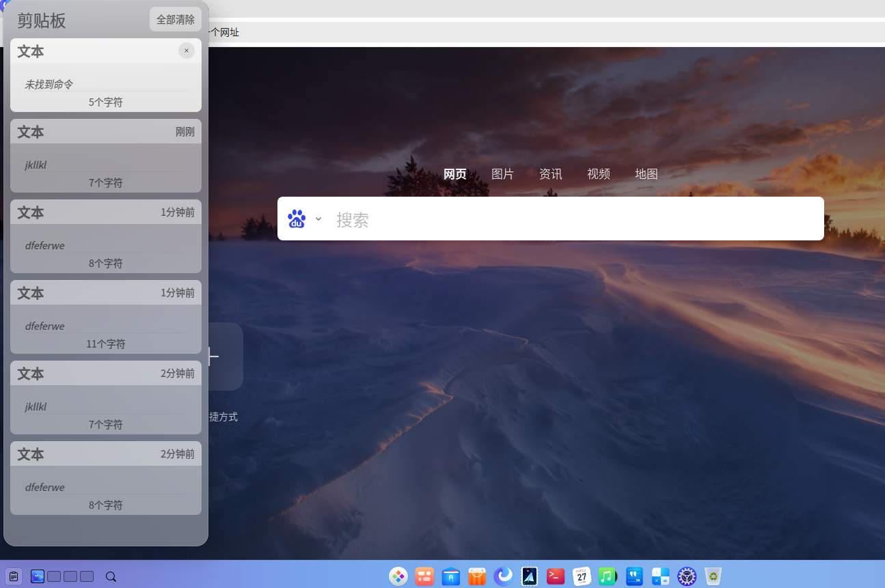Open the blue quotation marks dock app
This screenshot has width=885, height=588.
click(x=634, y=576)
